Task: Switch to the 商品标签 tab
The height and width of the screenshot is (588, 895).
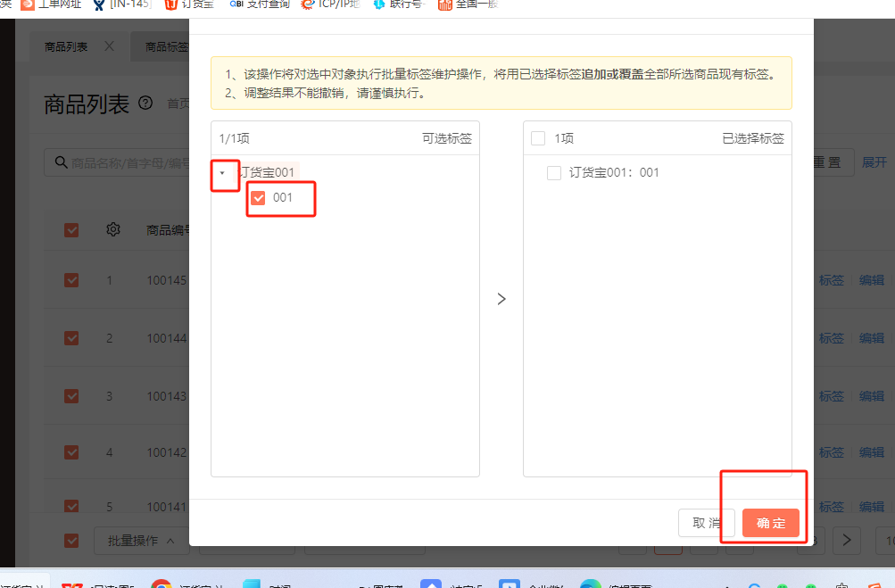Action: (167, 46)
